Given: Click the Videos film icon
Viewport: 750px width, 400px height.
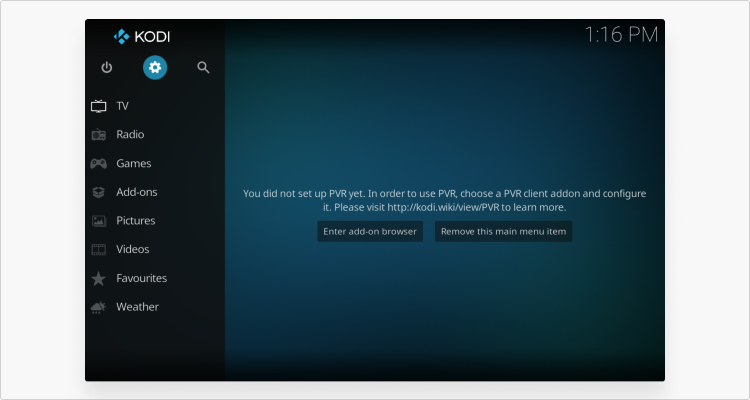Looking at the screenshot, I should [x=99, y=250].
